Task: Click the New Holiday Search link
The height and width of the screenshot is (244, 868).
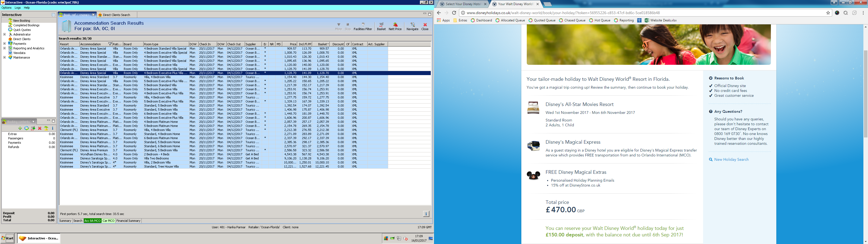Action: coord(731,159)
